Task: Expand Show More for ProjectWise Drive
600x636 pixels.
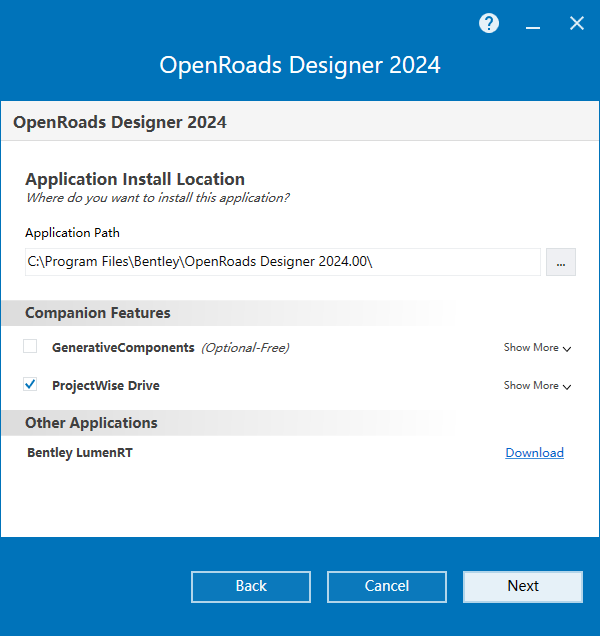Action: [537, 385]
